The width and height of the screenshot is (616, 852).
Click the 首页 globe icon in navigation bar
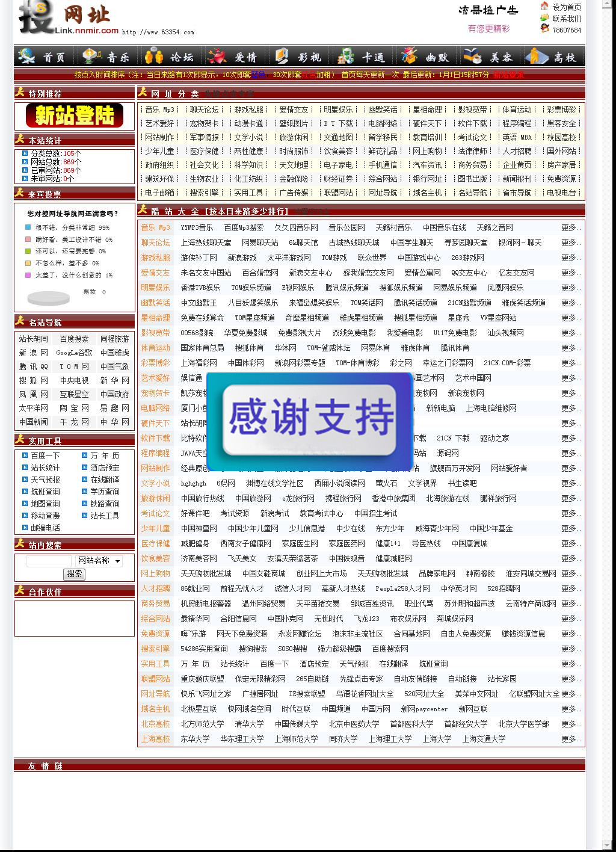pyautogui.click(x=27, y=56)
